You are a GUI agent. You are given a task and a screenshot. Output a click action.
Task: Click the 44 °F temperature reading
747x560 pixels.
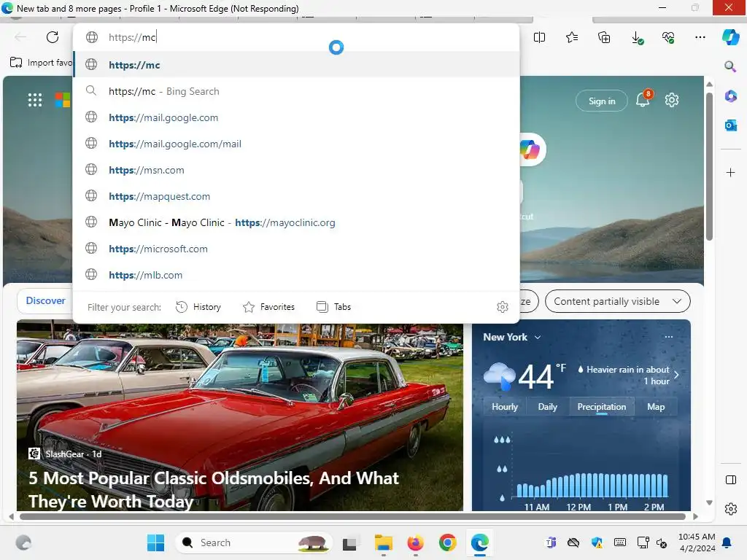click(542, 376)
